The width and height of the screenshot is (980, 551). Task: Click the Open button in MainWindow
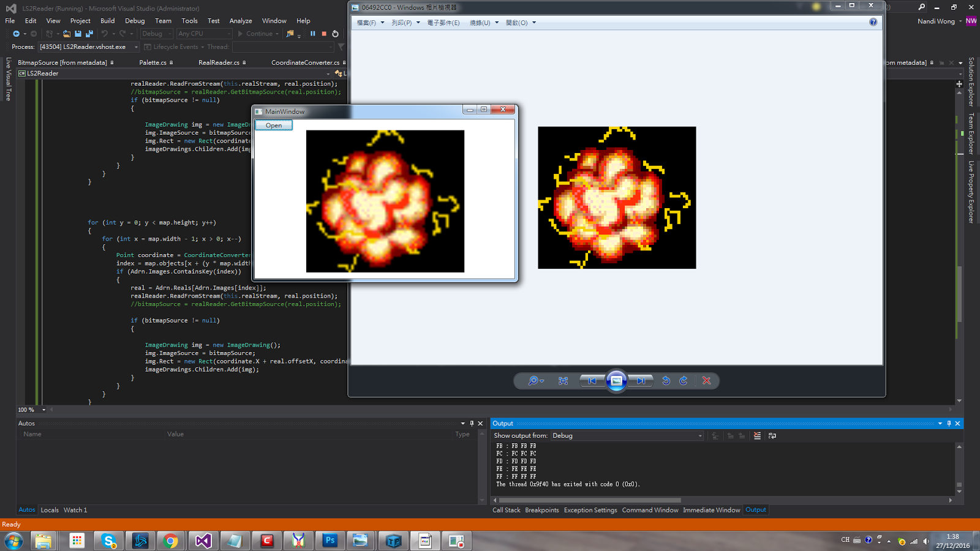(274, 126)
